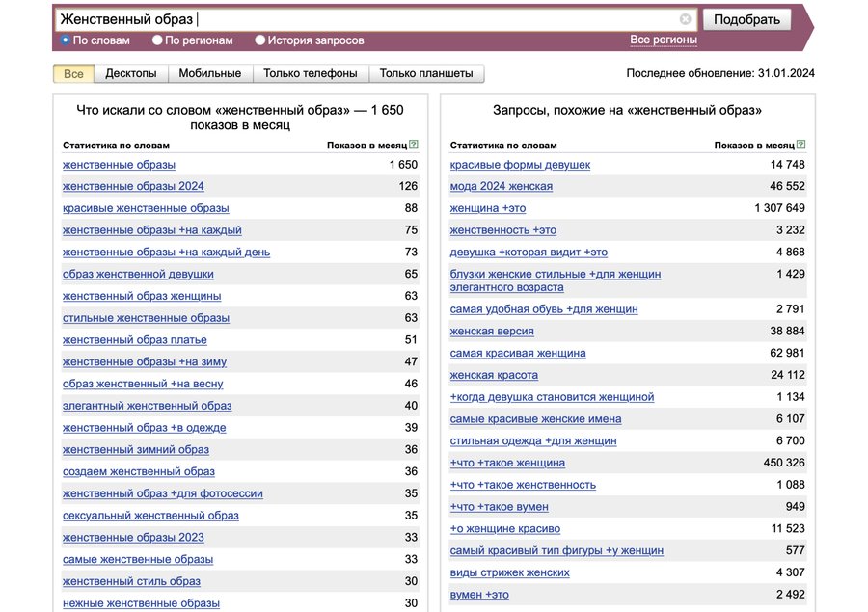
Task: Select the «По регионам» radio button
Action: tap(157, 40)
